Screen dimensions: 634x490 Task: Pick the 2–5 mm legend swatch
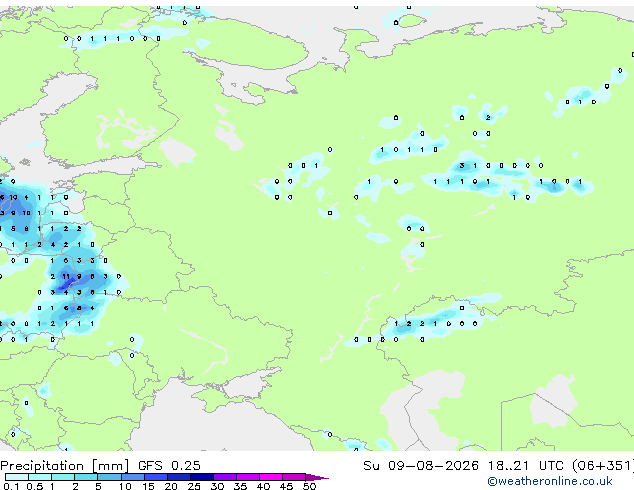click(87, 477)
